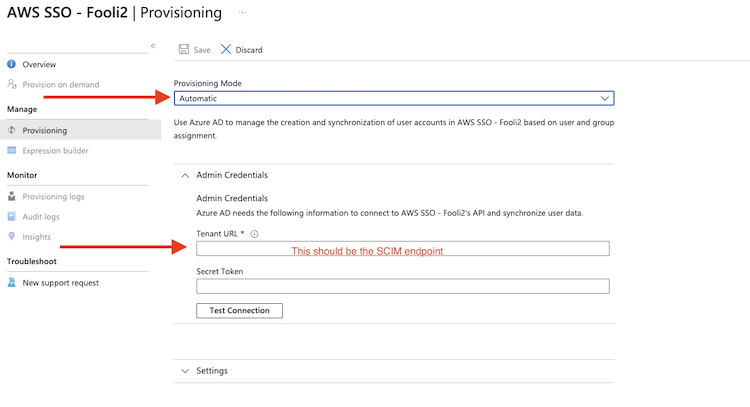Click the Audit logs icon

click(x=11, y=216)
